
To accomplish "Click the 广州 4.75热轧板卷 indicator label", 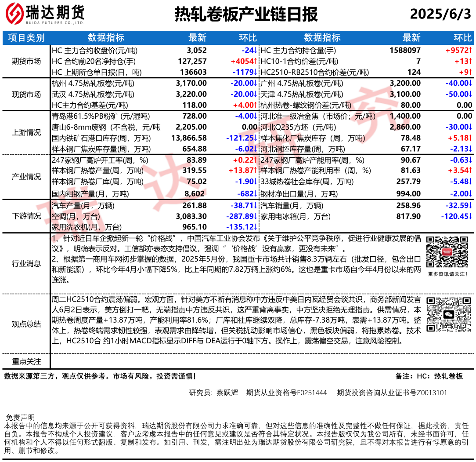I will (x=302, y=83).
